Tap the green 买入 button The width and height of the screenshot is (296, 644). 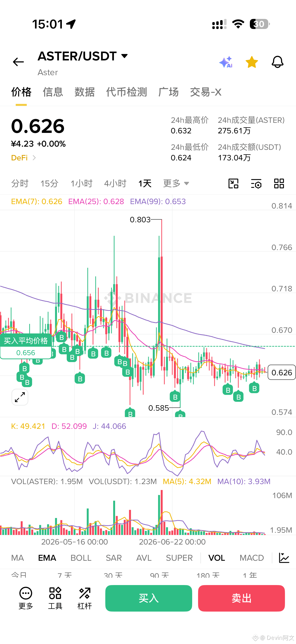(x=149, y=598)
